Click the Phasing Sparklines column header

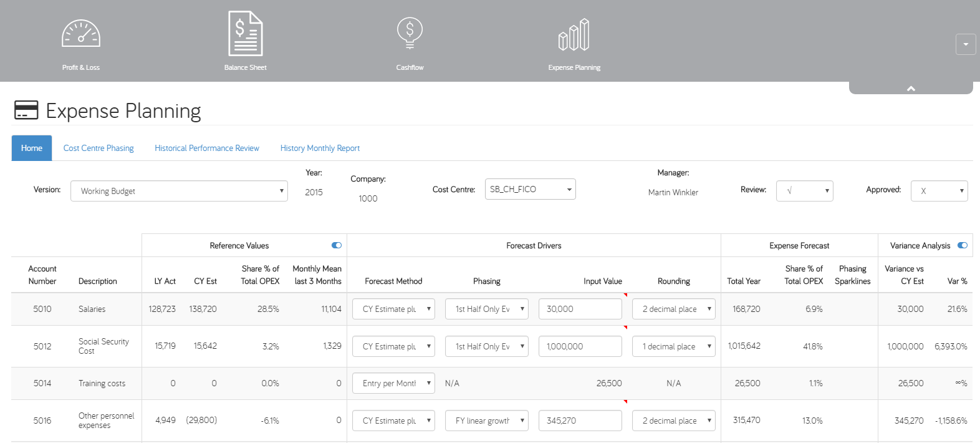point(853,275)
